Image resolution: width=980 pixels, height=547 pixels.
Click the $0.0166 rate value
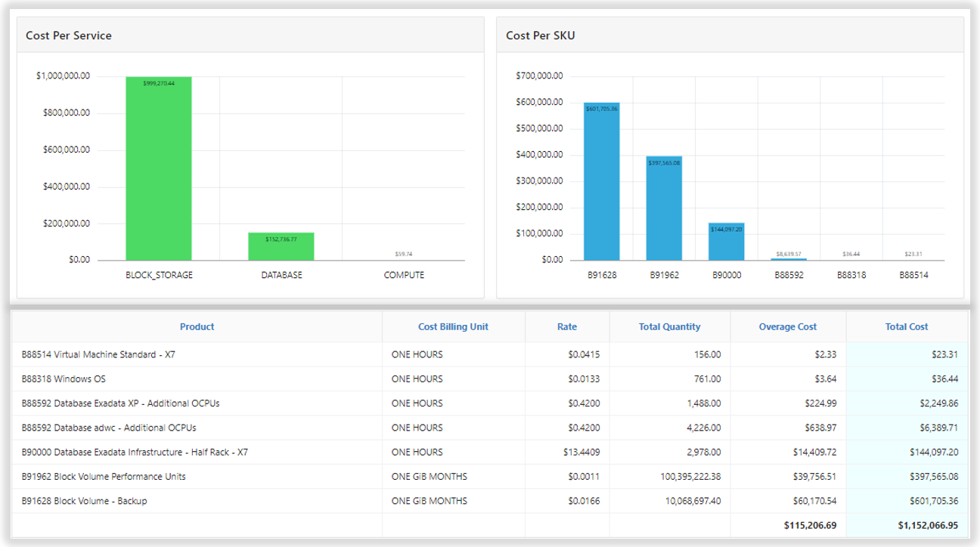pos(584,501)
